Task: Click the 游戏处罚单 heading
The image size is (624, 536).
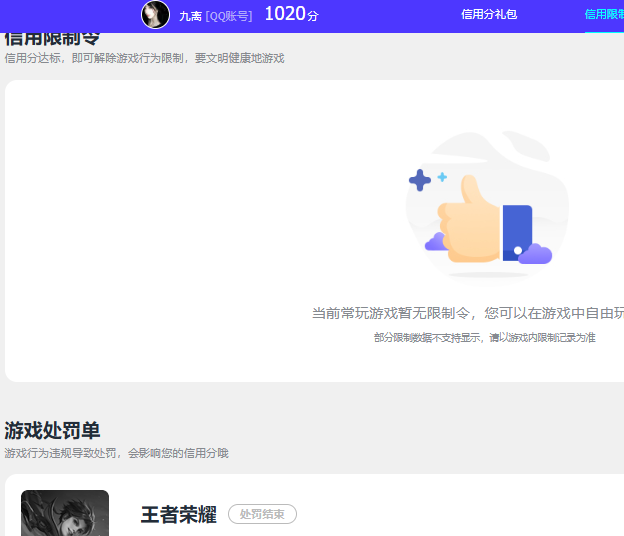Action: click(52, 431)
